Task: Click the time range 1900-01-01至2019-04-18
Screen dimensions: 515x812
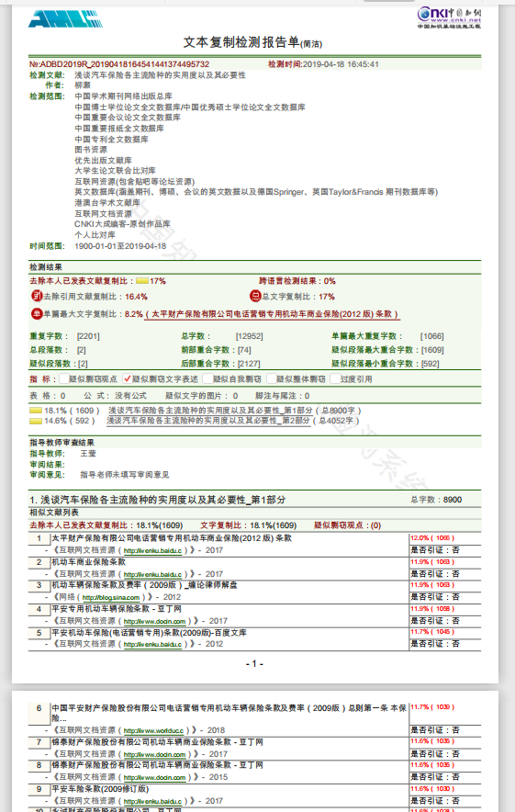Action: [x=120, y=246]
